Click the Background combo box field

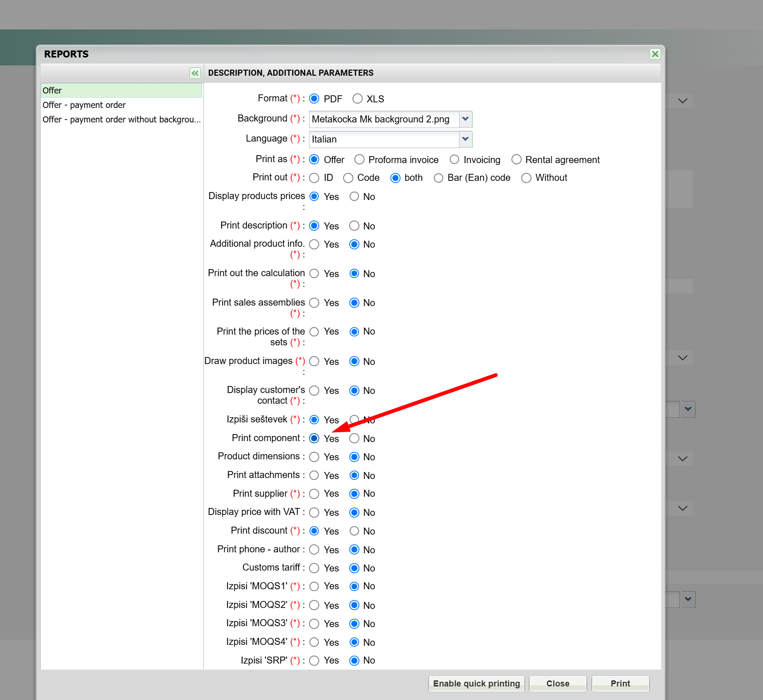point(384,119)
